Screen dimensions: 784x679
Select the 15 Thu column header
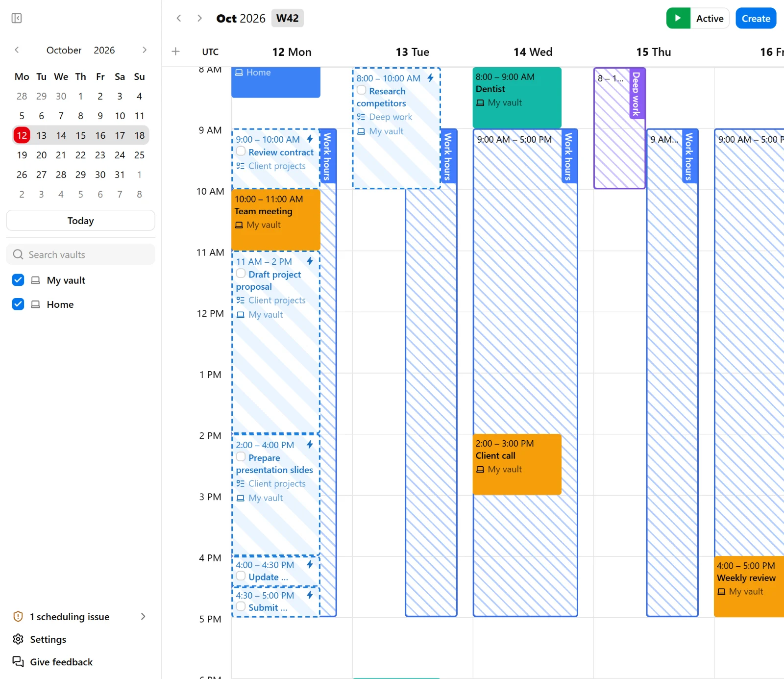tap(654, 52)
